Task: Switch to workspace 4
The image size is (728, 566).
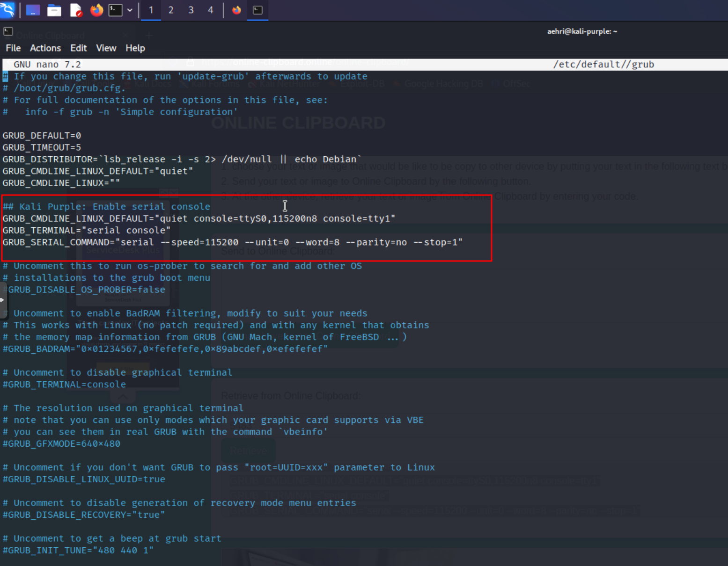Action: [211, 10]
